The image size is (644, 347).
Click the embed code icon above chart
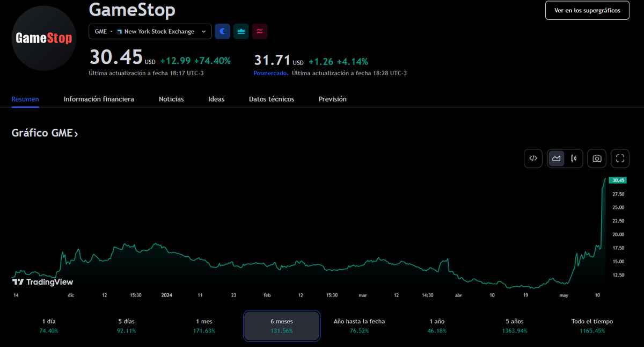pyautogui.click(x=533, y=158)
